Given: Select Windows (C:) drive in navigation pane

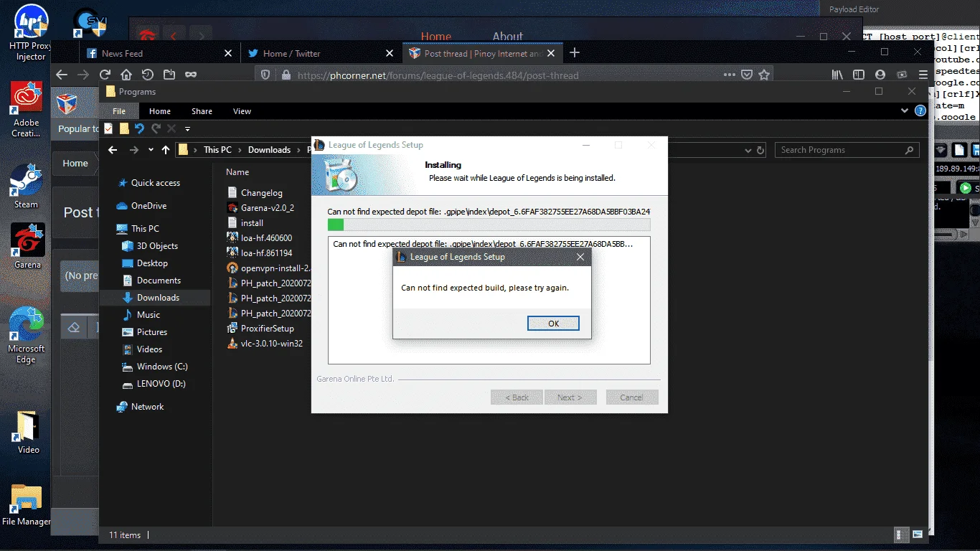Looking at the screenshot, I should click(162, 367).
